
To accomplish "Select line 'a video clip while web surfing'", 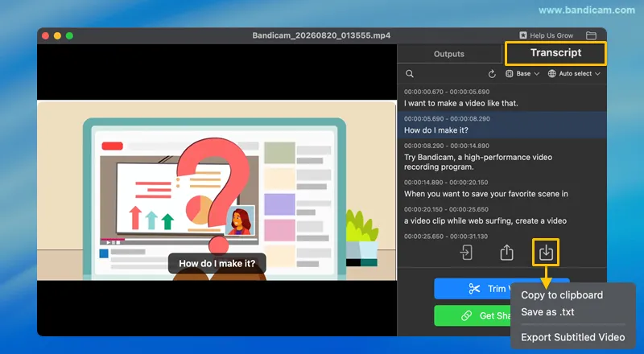I will click(x=485, y=221).
